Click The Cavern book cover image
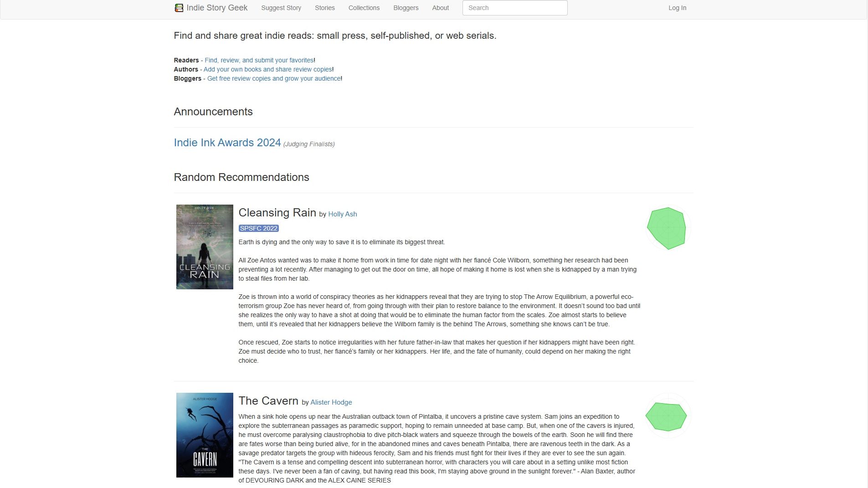This screenshot has width=868, height=488. point(205,435)
